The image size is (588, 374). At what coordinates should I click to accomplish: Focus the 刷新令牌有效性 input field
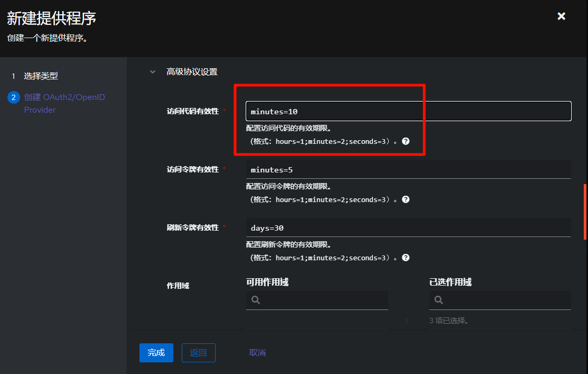408,227
